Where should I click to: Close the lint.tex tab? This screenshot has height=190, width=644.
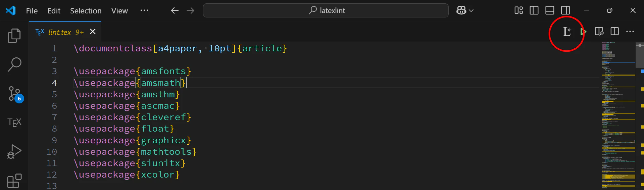tap(93, 32)
